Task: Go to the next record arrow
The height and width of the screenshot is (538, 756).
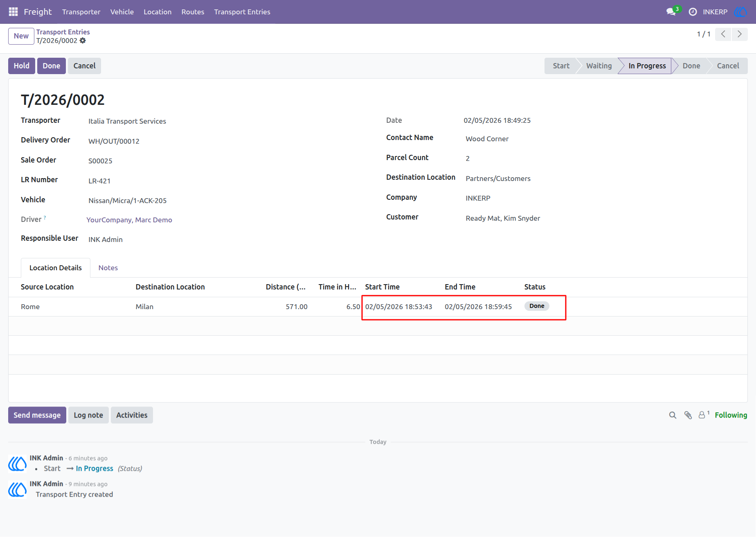Action: point(740,34)
